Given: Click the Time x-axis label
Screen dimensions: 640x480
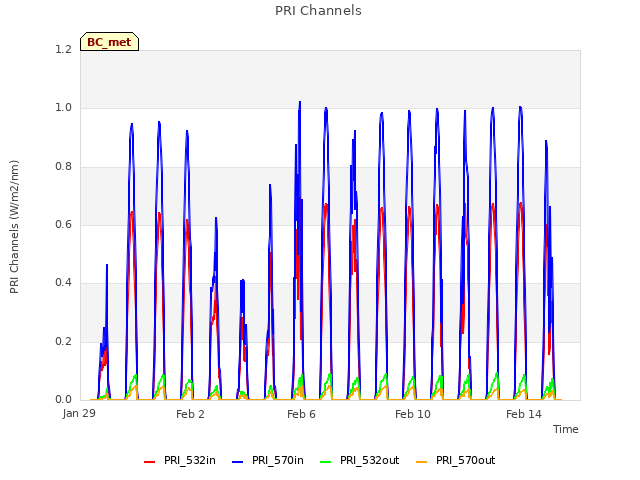Looking at the screenshot, I should click(x=566, y=429).
